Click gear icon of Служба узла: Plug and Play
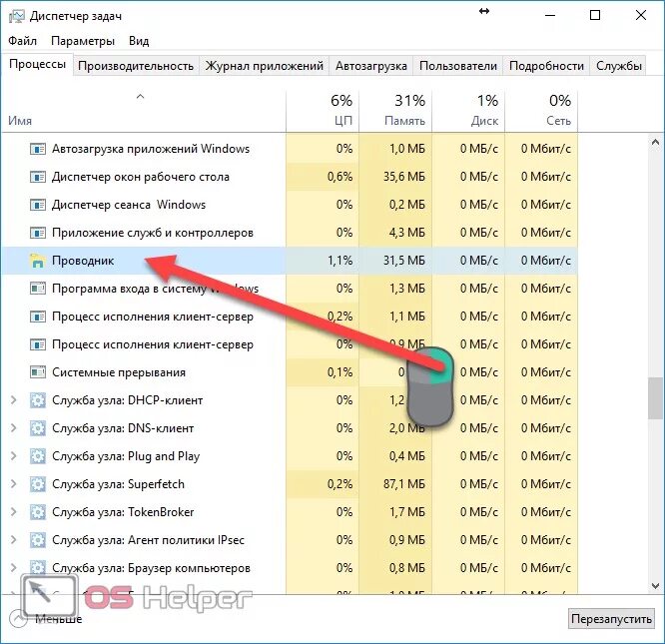This screenshot has height=644, width=665. point(38,456)
